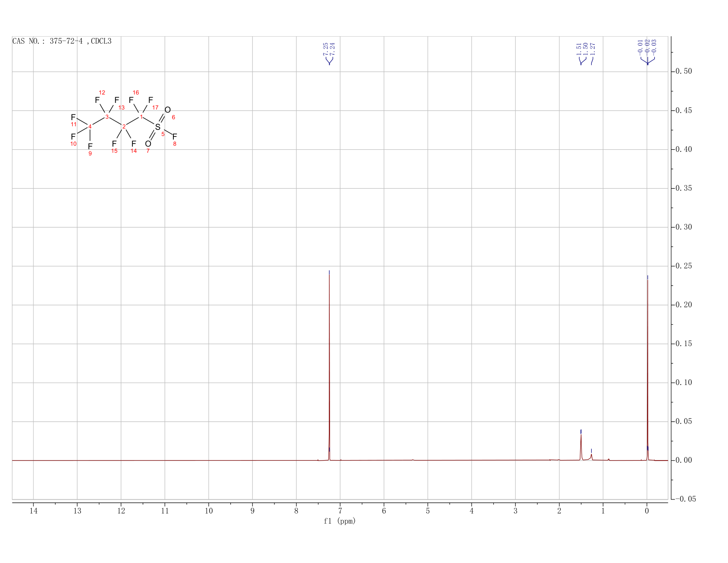Click the -0.03 peak label

pos(654,47)
